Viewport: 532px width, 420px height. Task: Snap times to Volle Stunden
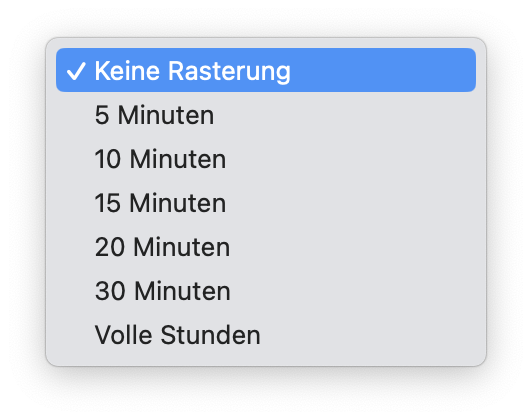[x=266, y=335]
